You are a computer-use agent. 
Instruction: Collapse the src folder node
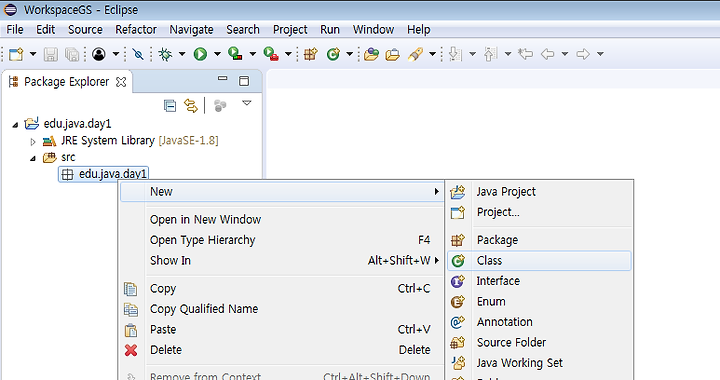[x=33, y=159]
